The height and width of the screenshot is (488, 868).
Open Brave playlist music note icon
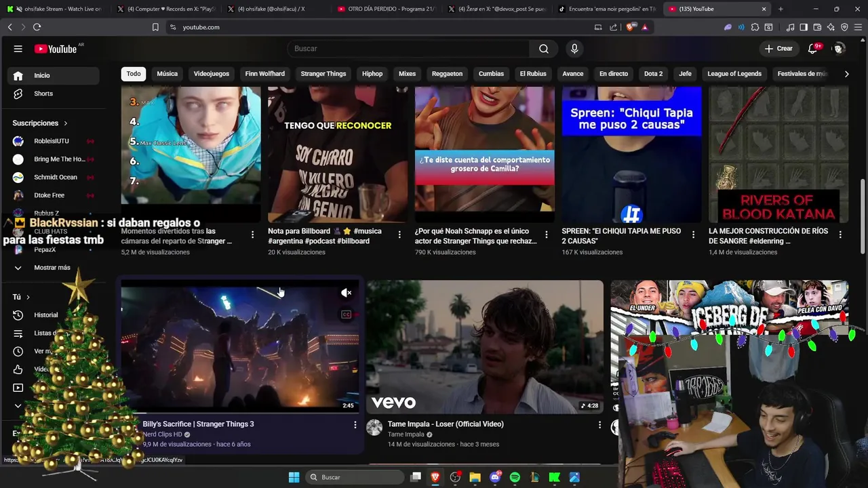[x=790, y=27]
